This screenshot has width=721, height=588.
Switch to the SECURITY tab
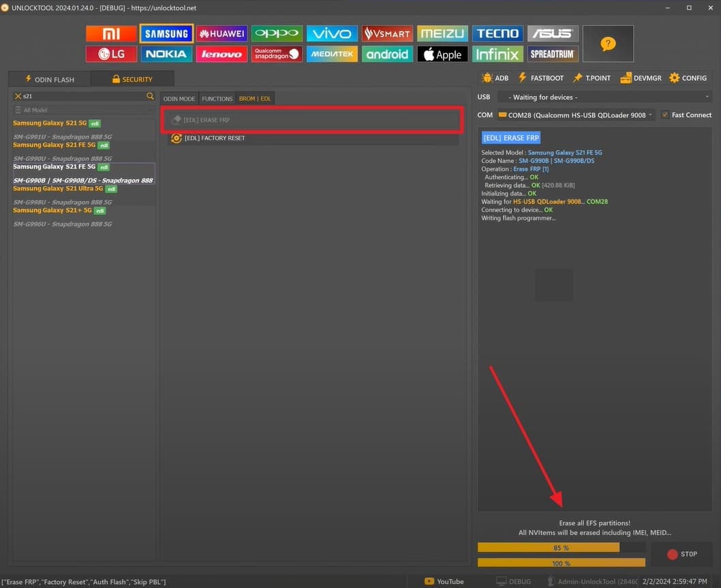coord(132,79)
